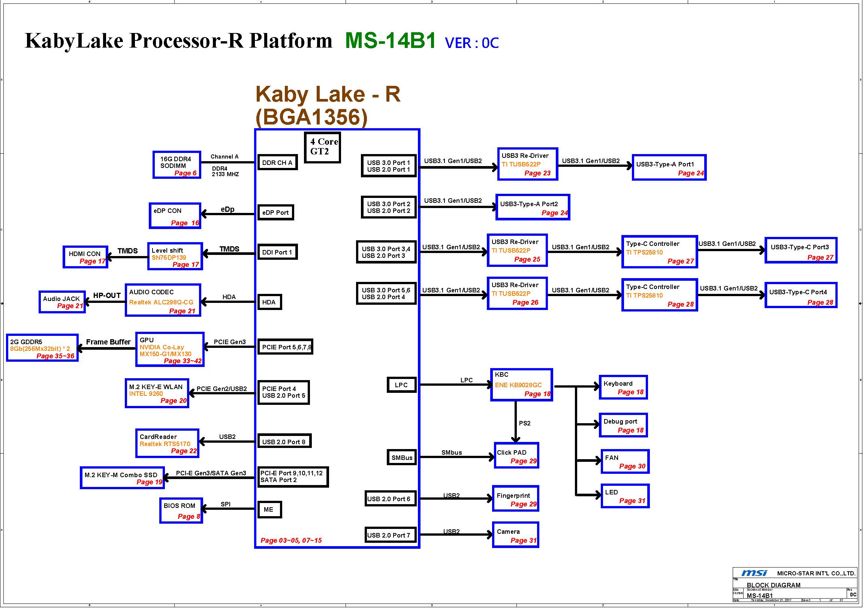
Task: Select the "USB 2.0 Port 8" box
Action: [x=284, y=441]
